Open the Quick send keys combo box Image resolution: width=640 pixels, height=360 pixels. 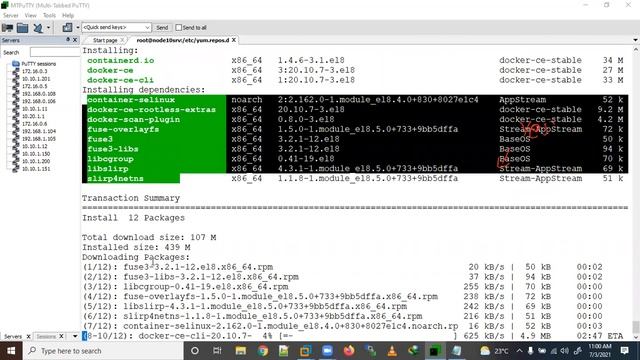tap(116, 27)
